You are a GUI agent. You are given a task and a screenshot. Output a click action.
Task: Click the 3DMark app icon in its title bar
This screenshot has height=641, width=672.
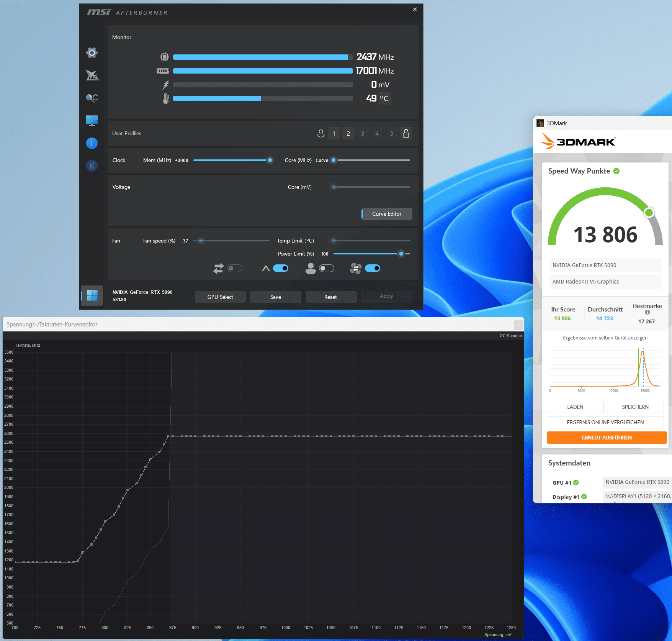point(540,123)
